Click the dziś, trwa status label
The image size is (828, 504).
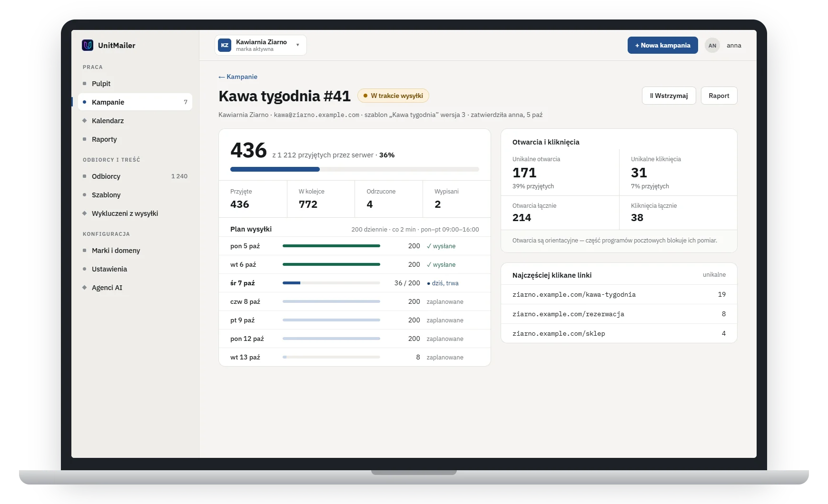(x=443, y=283)
